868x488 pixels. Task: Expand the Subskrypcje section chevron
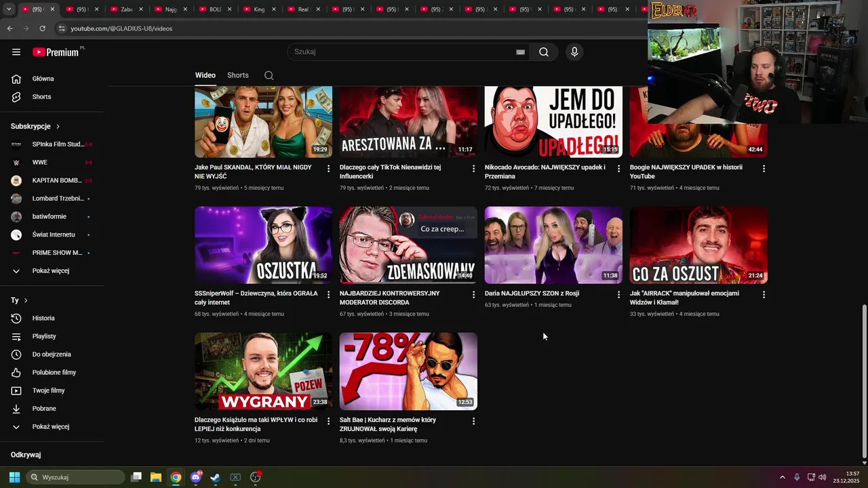[x=58, y=127]
